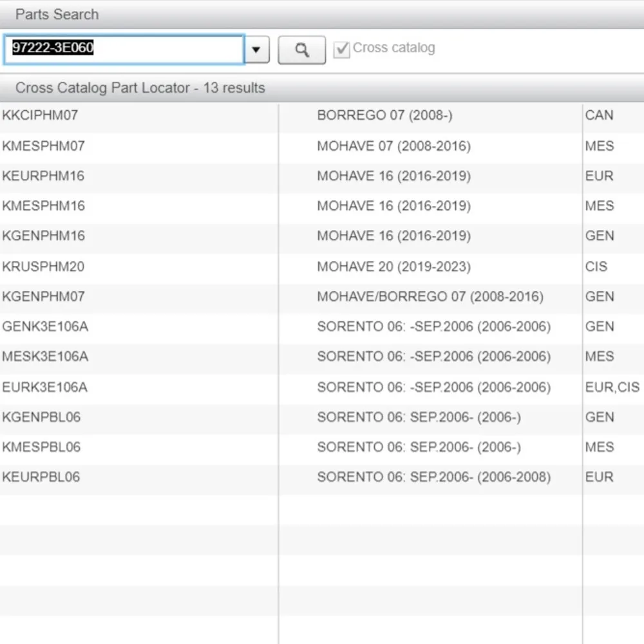This screenshot has height=644, width=644.
Task: Click the CAN region cell
Action: (x=599, y=115)
